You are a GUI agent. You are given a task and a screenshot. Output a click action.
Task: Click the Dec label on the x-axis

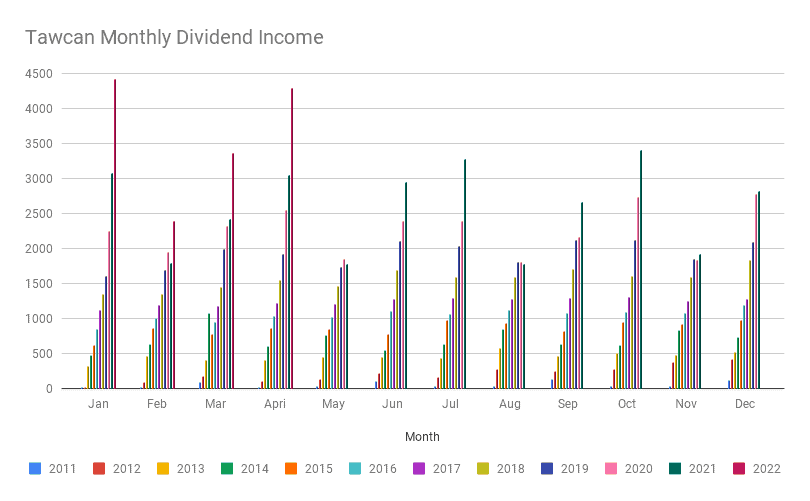click(x=745, y=404)
